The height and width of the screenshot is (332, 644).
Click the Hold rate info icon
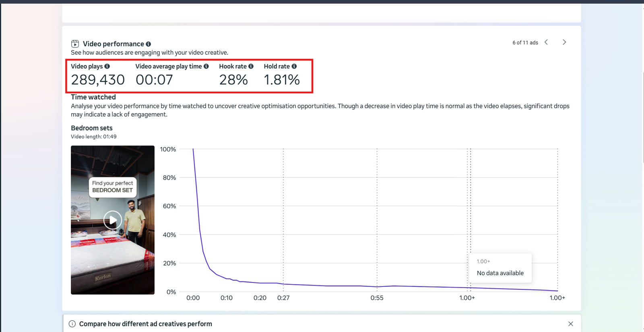[x=294, y=66]
